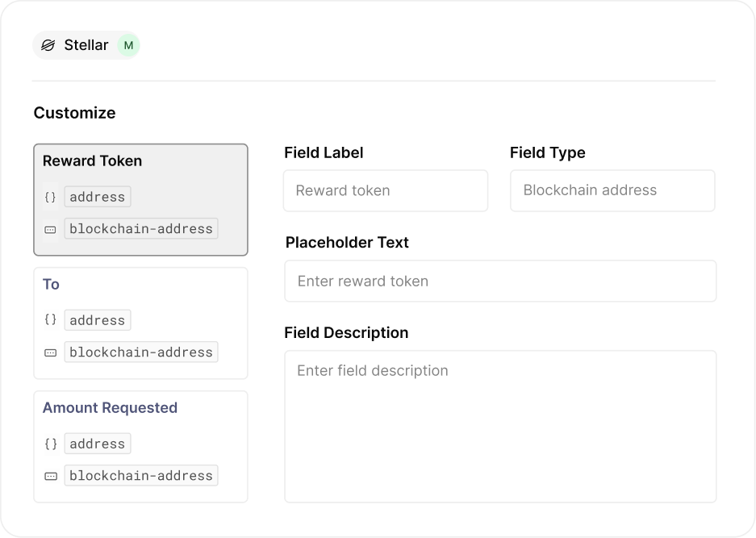Click into the Field Description textarea
The width and height of the screenshot is (756, 538).
(499, 426)
